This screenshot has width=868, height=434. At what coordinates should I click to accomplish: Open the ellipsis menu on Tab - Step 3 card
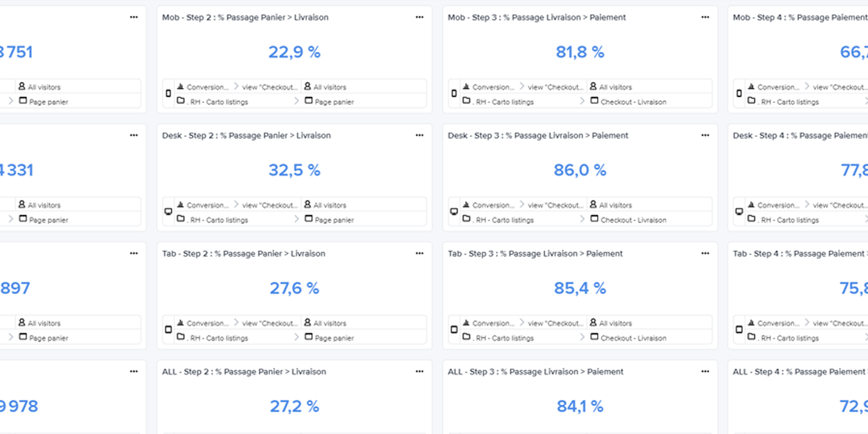click(x=705, y=254)
